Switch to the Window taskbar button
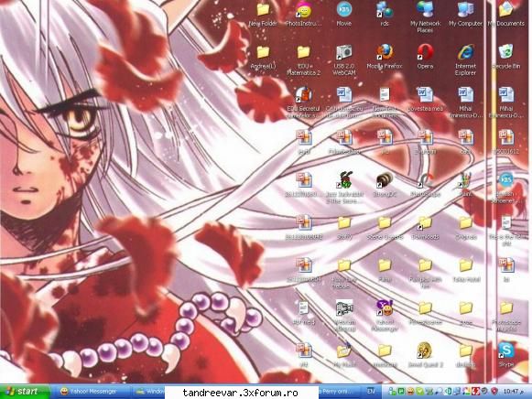 coord(148,392)
